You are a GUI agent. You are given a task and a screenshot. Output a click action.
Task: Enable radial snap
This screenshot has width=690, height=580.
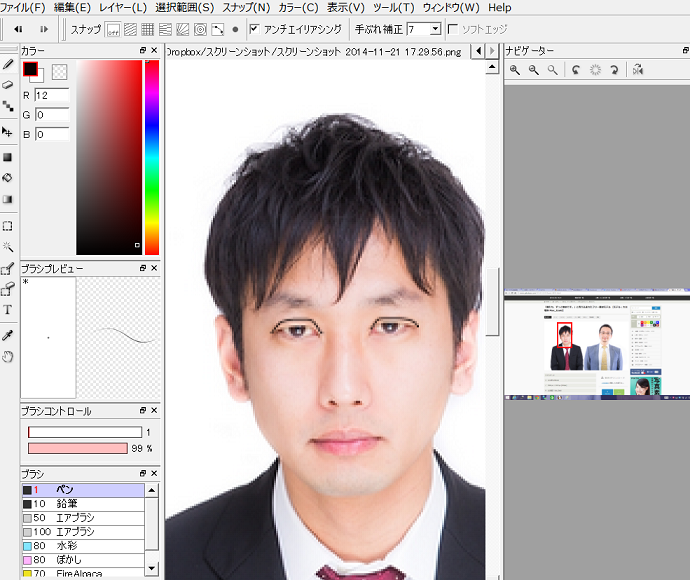(183, 30)
